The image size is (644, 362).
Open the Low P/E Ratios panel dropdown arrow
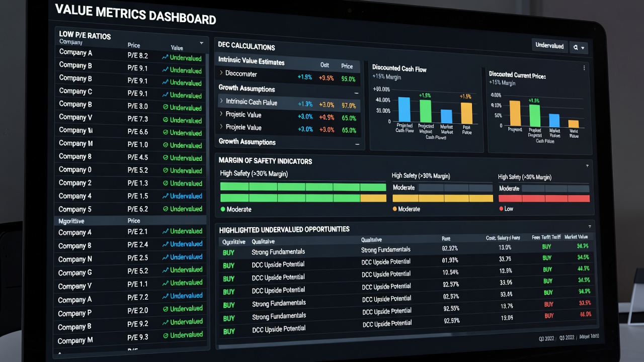coord(202,43)
